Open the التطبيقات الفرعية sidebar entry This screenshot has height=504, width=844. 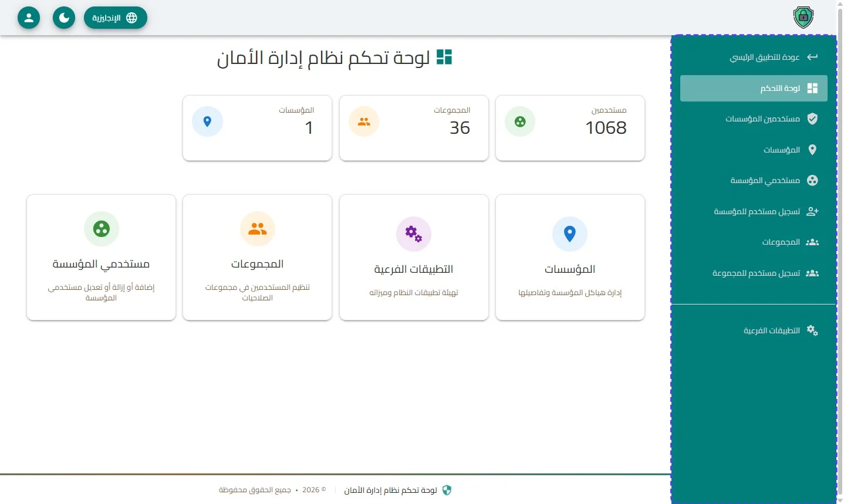[x=754, y=330]
